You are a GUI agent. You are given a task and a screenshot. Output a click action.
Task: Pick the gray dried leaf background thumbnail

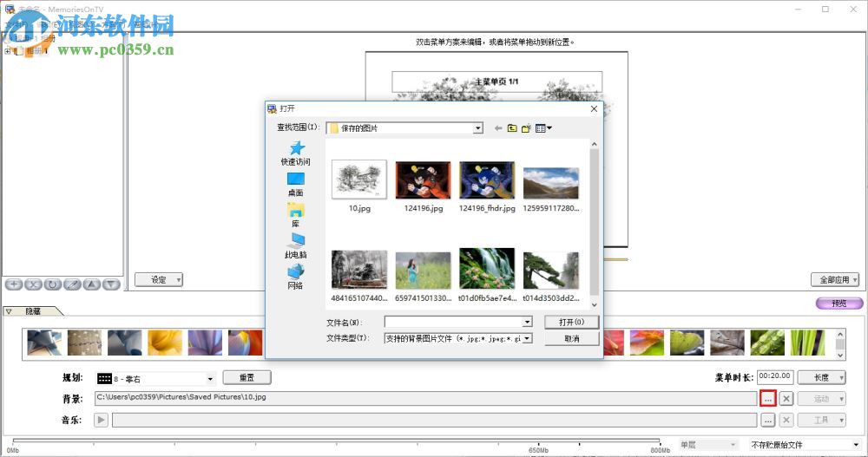(727, 343)
